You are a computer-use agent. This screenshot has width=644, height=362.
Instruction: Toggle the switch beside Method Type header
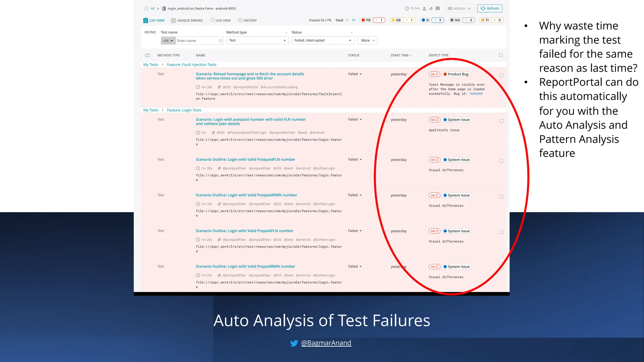(147, 55)
